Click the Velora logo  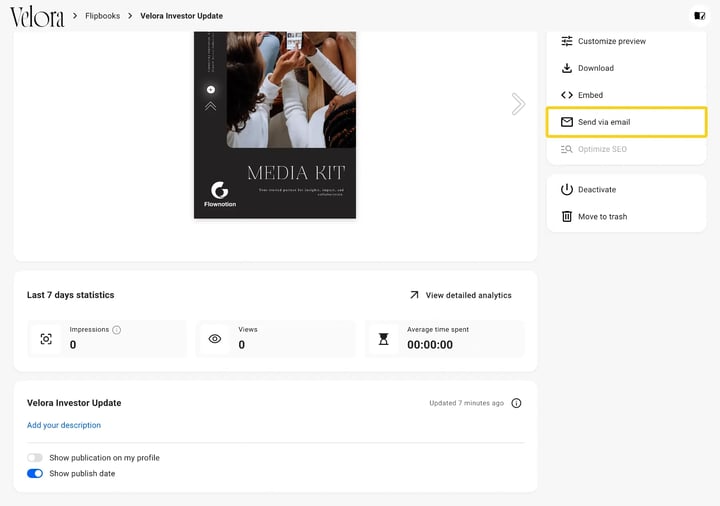(x=37, y=17)
